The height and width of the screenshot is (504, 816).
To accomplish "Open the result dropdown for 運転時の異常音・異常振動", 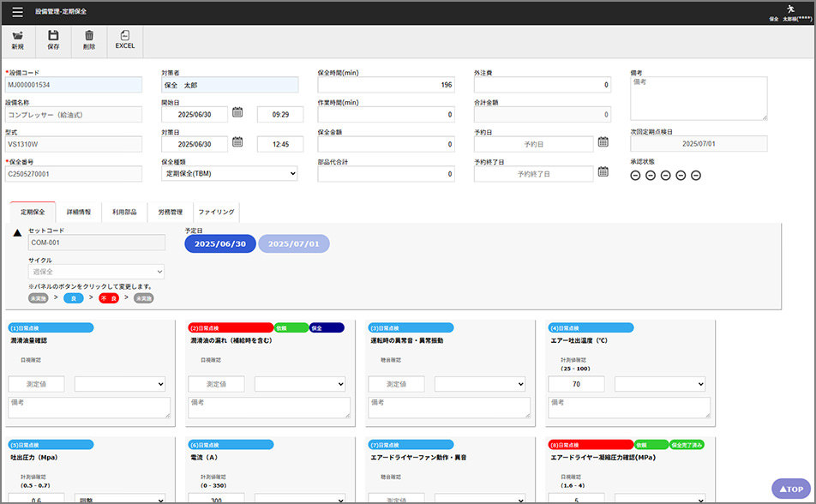I will (480, 384).
